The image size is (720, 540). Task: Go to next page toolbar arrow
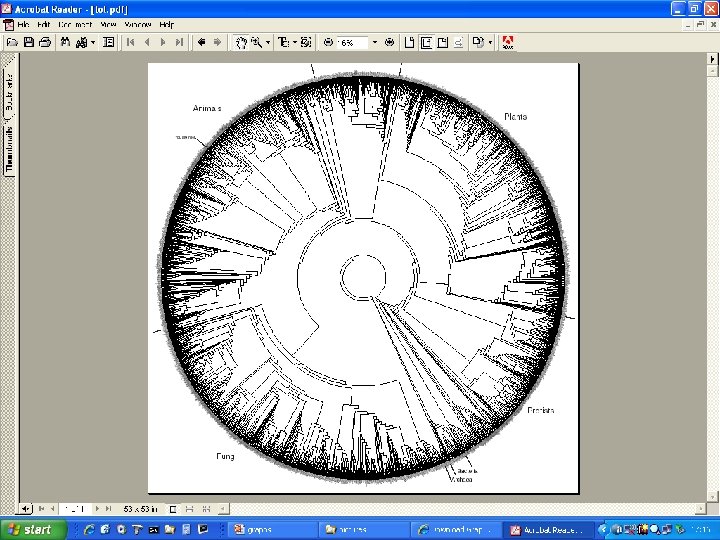pyautogui.click(x=163, y=43)
